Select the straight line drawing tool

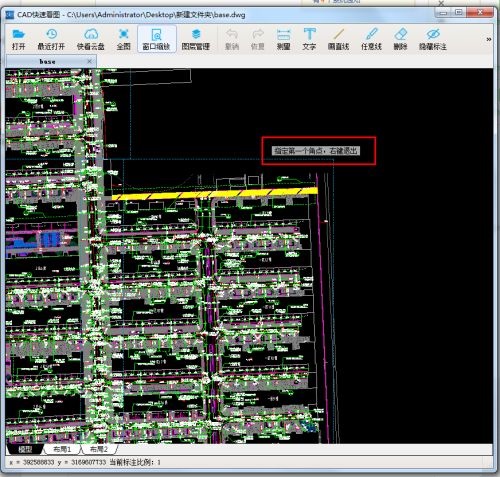coord(338,39)
